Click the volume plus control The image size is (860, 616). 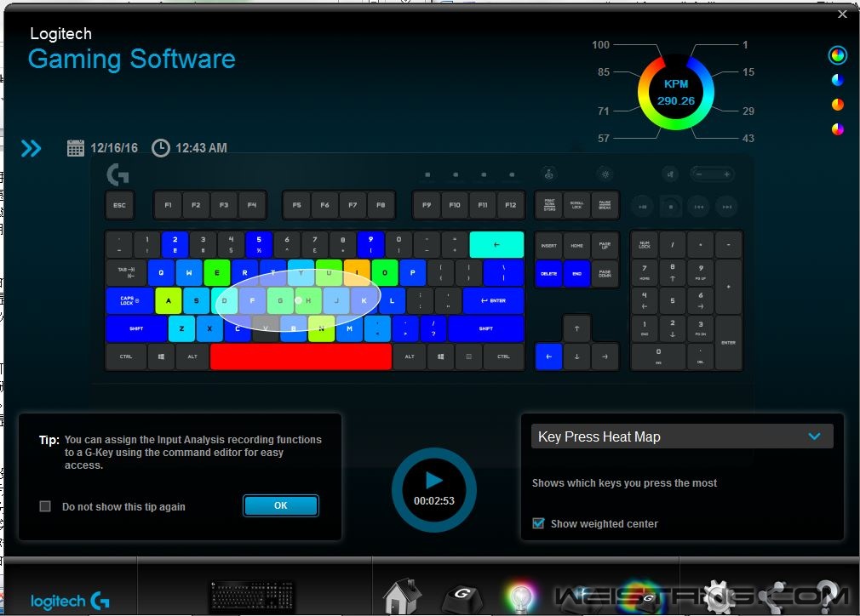[726, 174]
